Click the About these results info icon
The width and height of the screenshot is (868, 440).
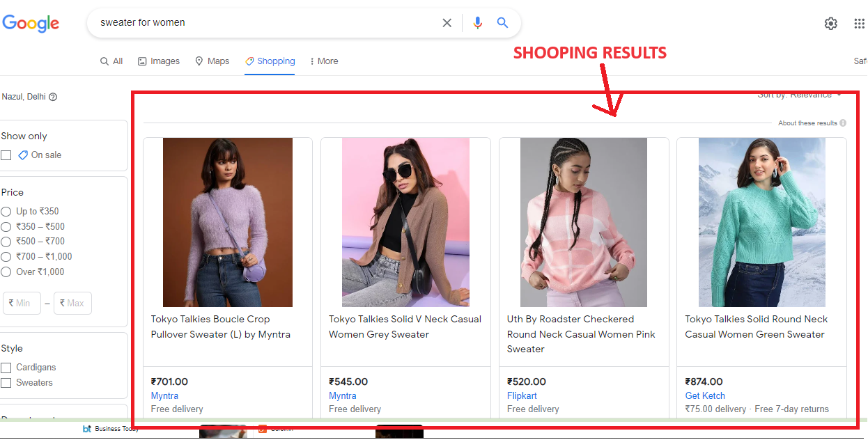tap(843, 123)
